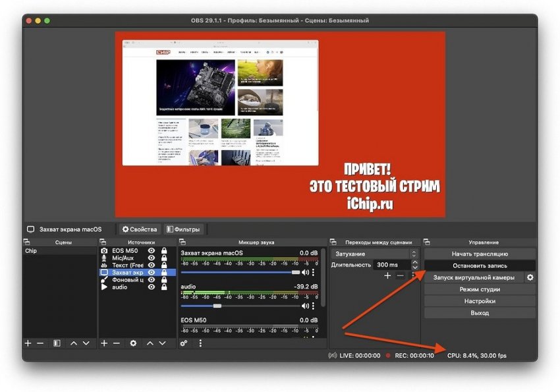Open scene filters icon in Сцены panel

(57, 343)
